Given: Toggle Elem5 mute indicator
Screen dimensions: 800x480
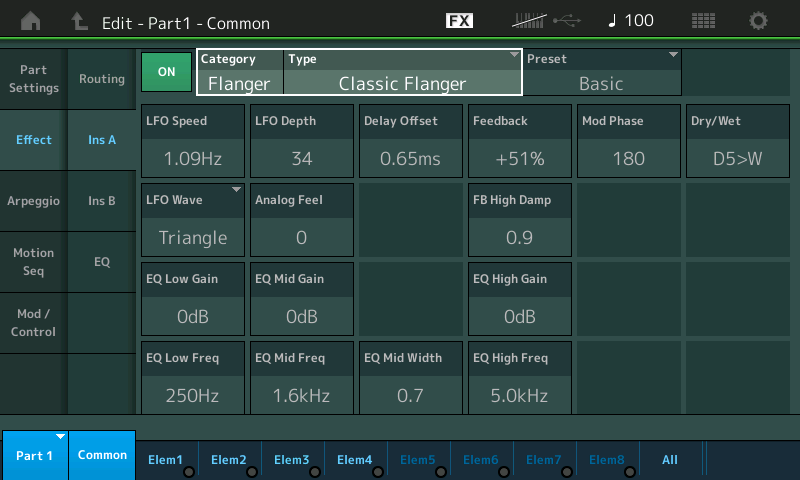Looking at the screenshot, I should 441,472.
